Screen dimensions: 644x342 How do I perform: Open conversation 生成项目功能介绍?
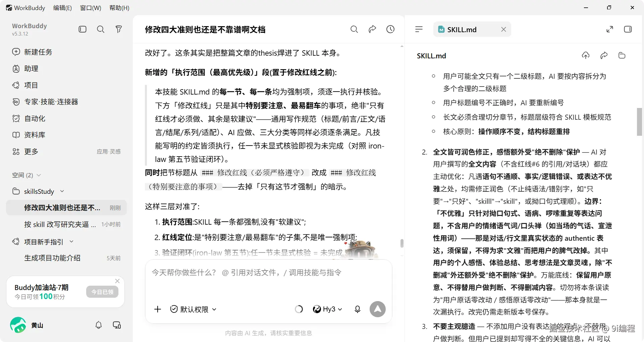(66, 258)
